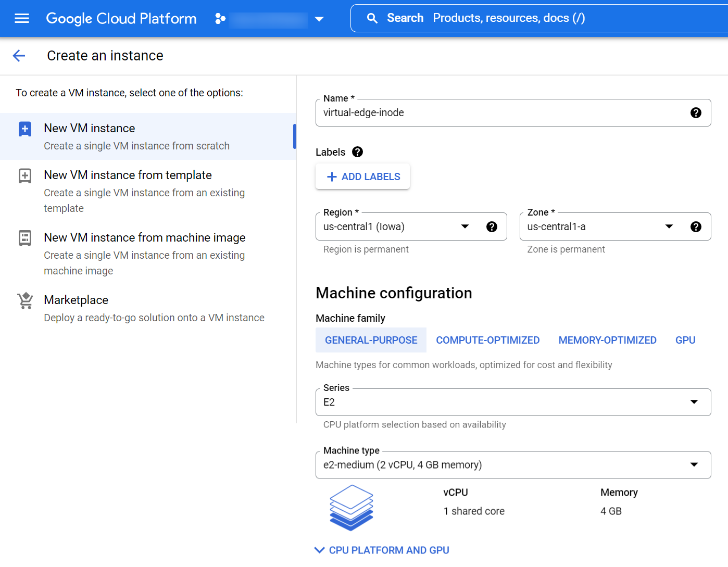
Task: Open help for the Name field
Action: pos(696,112)
